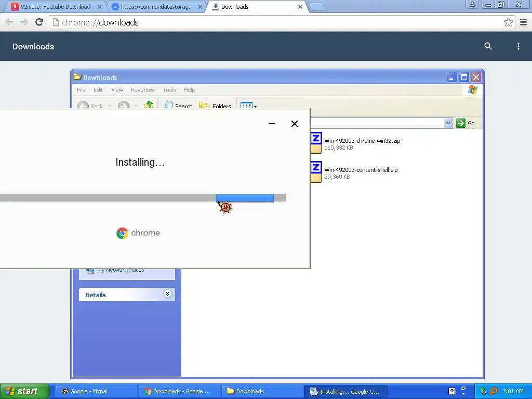Go up one folder level in explorer
The width and height of the screenshot is (532, 399).
[149, 105]
